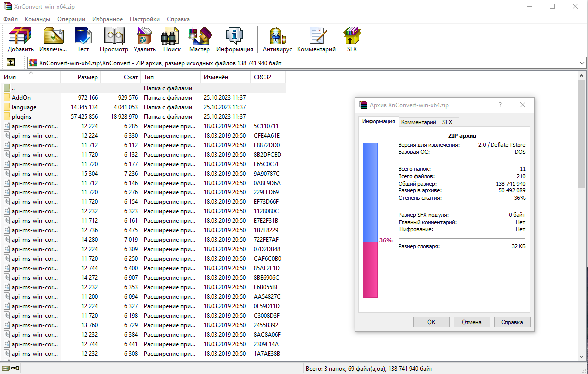Click the Справка button in dialog

click(512, 322)
